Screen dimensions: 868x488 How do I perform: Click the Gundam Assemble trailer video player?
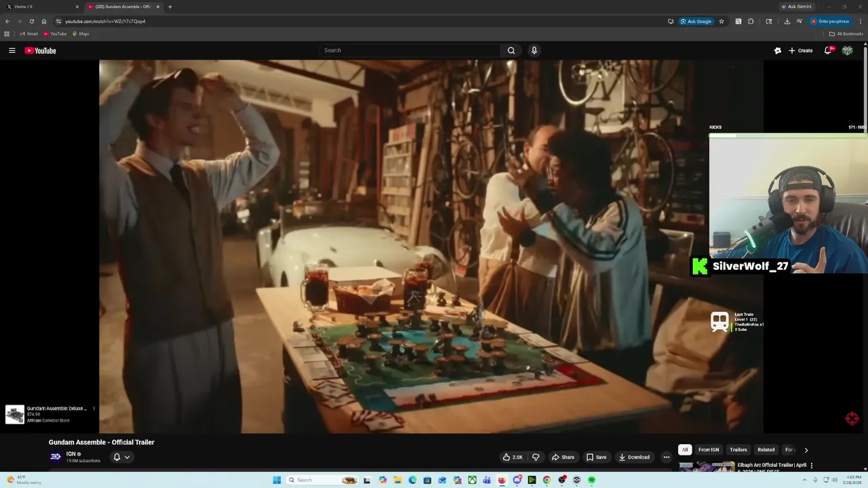coord(431,246)
